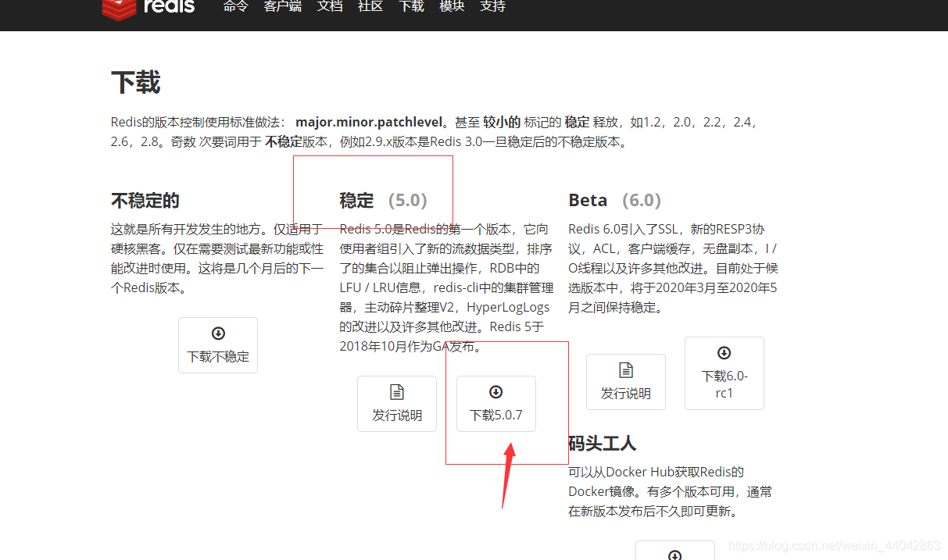Open the stable 5.0 发行说明 button
948x560 pixels.
[397, 404]
